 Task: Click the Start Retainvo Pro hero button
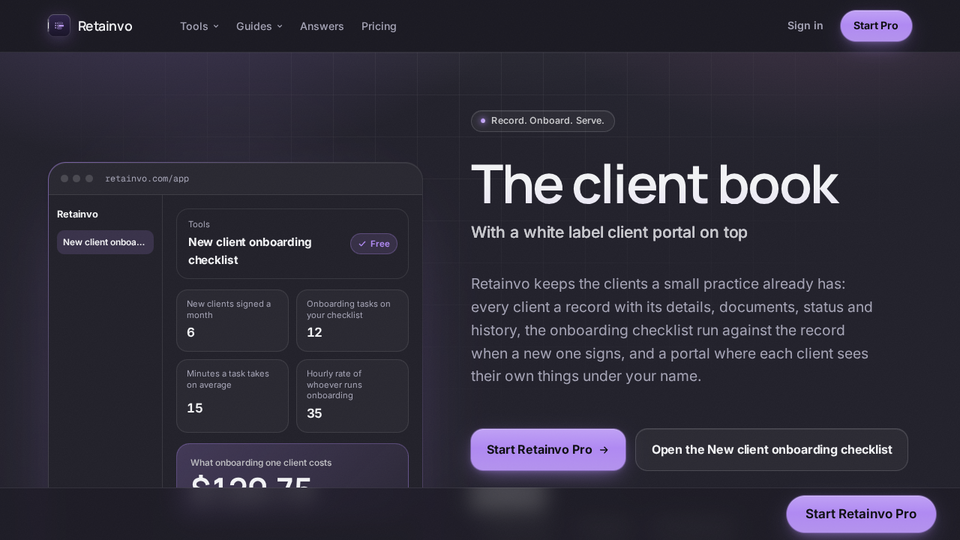548,449
